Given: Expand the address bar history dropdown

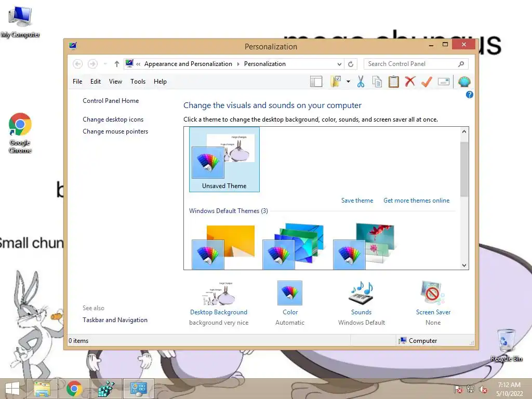Looking at the screenshot, I should [x=339, y=64].
